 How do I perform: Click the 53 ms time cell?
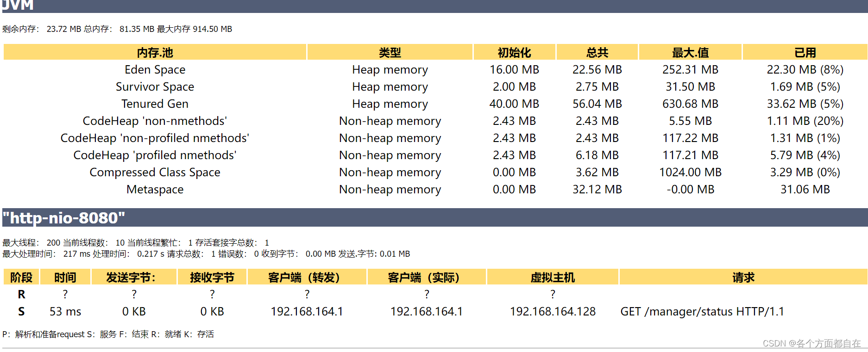click(x=65, y=311)
